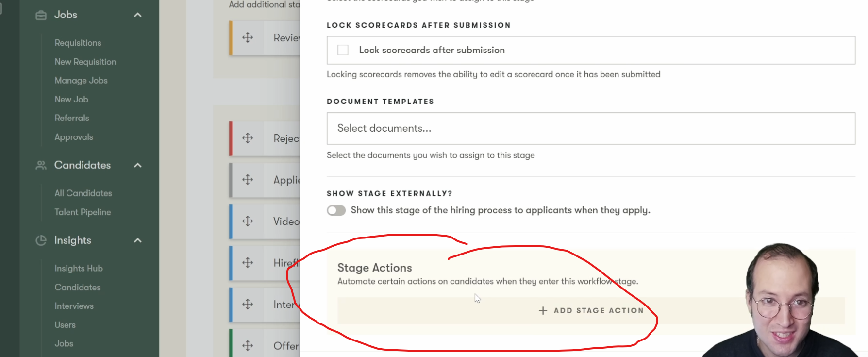The image size is (868, 357).
Task: Click drag handle icon on Video stage
Action: [248, 221]
